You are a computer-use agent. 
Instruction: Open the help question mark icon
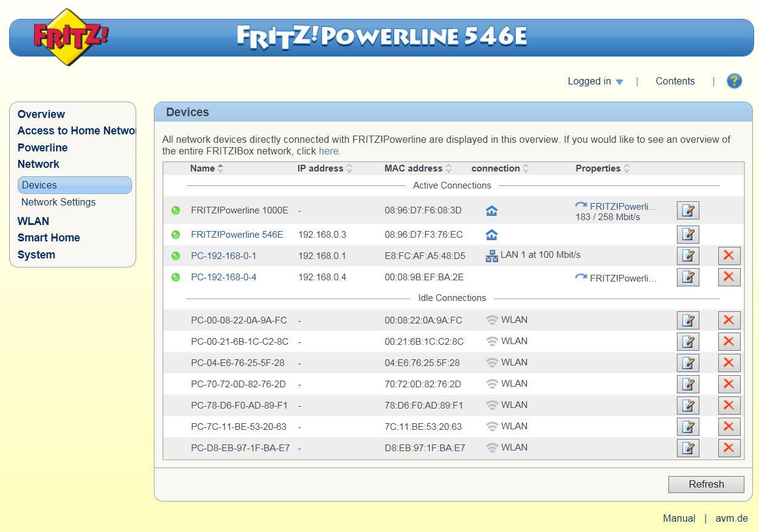735,81
